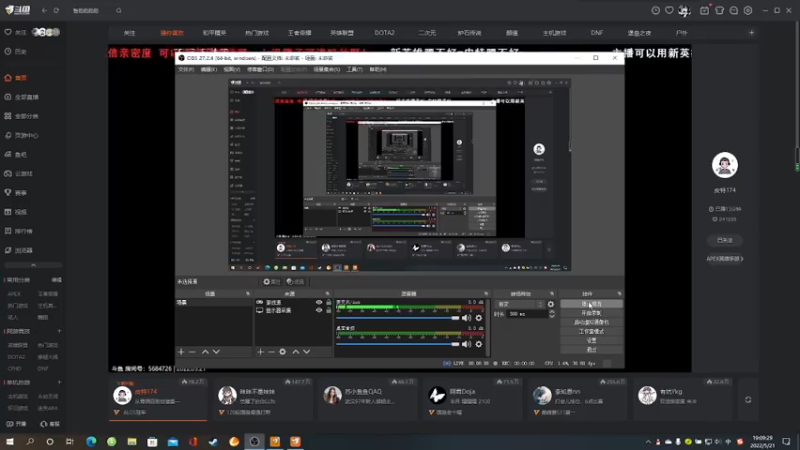
Task: Open the OBS scene transition type dropdown
Action: coord(519,304)
